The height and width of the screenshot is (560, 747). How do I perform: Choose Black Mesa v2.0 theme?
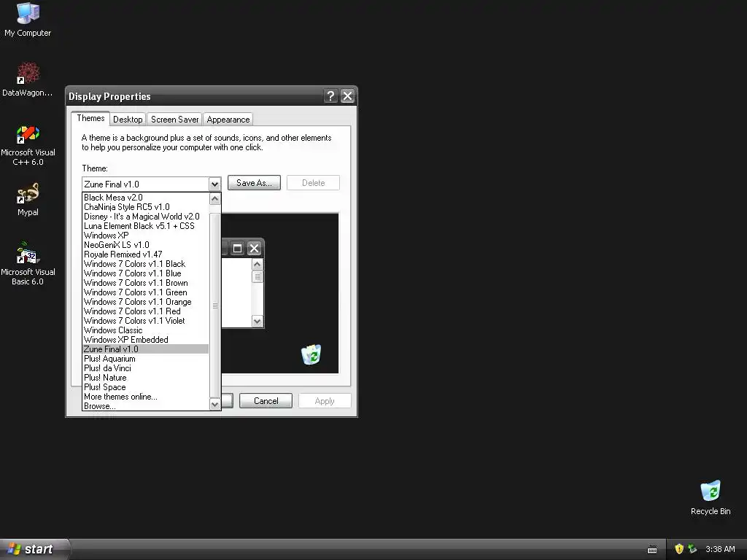[146, 198]
